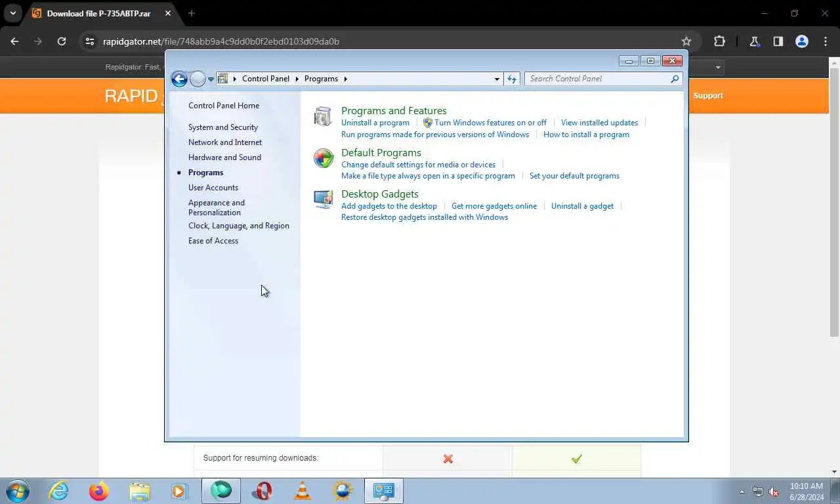Open a new Chrome tab
Screen dimensions: 840x504
(x=191, y=13)
